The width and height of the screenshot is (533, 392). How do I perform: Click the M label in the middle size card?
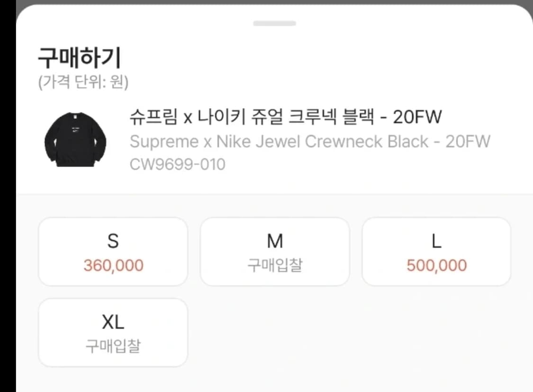coord(274,241)
